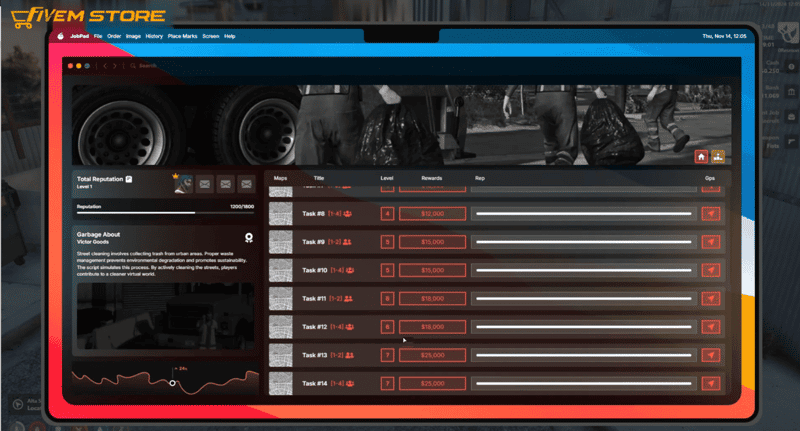The height and width of the screenshot is (431, 800).
Task: Click the group players icon on Task #8
Action: (347, 214)
